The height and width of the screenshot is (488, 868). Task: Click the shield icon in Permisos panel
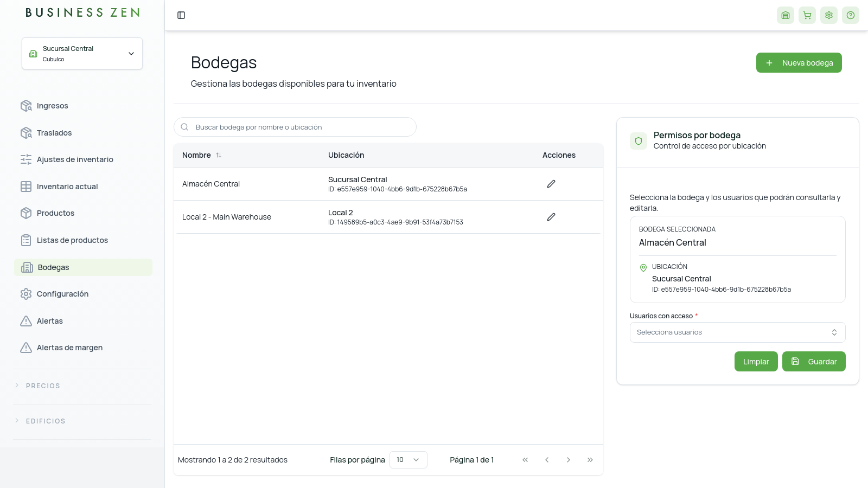pyautogui.click(x=639, y=141)
